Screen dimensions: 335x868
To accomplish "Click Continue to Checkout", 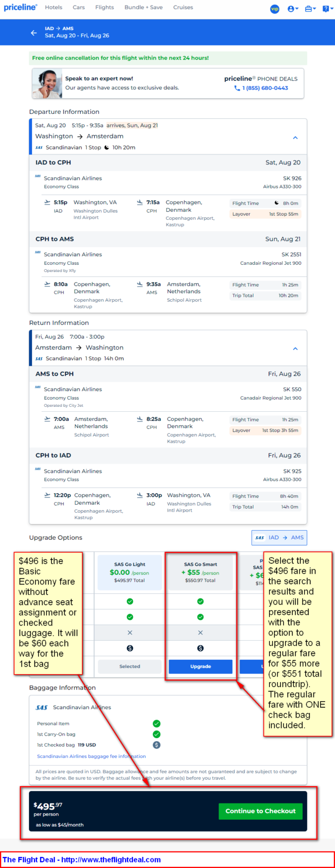I will point(260,811).
